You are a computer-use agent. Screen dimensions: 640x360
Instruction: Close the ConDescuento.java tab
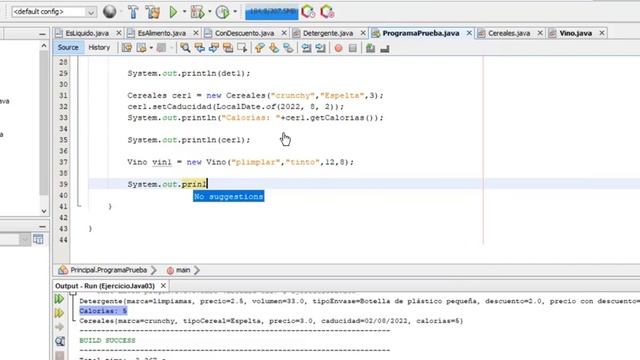pos(284,33)
